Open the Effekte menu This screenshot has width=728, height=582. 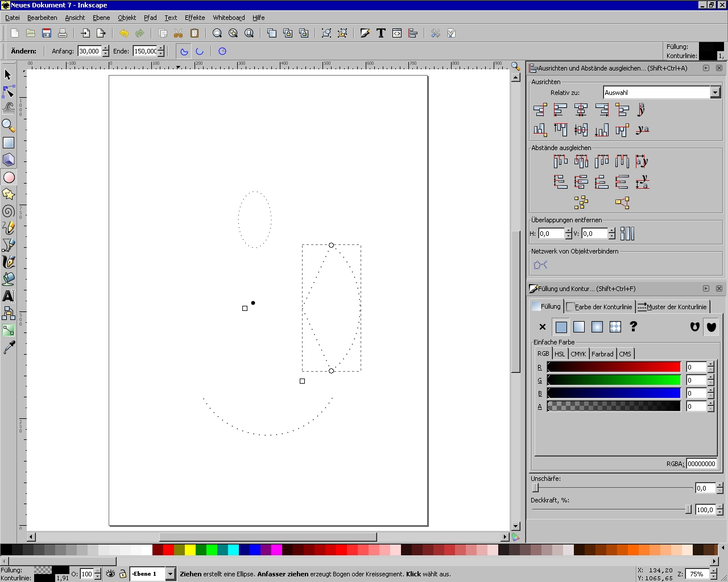click(195, 18)
